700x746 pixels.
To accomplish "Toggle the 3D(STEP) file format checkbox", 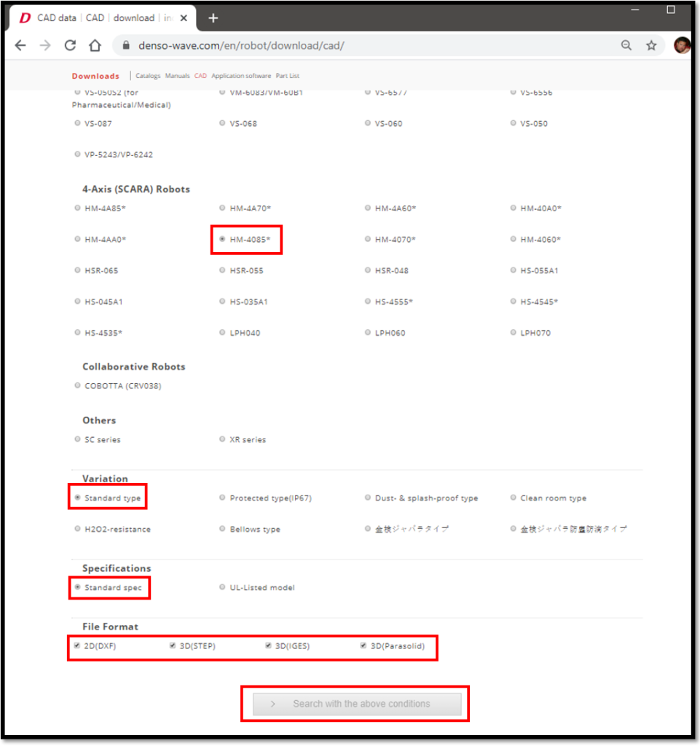I will click(173, 645).
